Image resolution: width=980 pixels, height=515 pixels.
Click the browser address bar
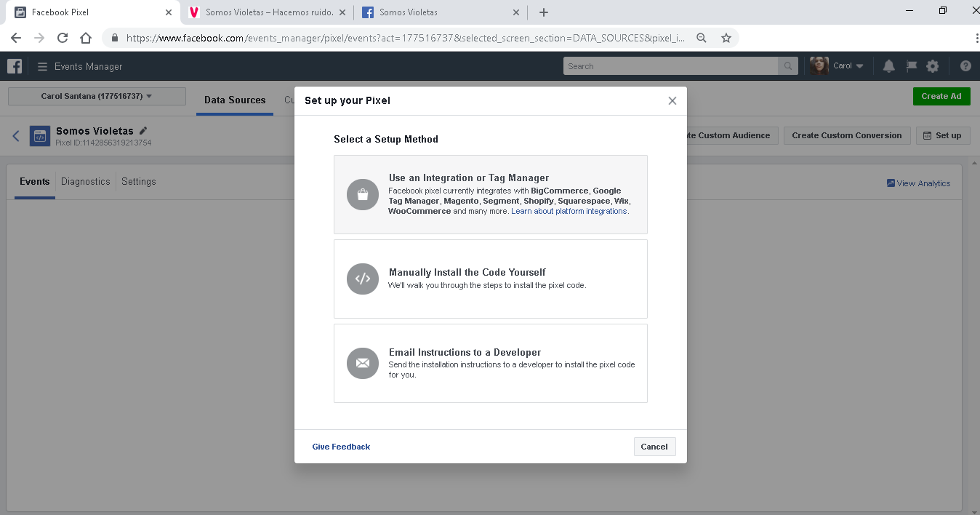click(407, 38)
